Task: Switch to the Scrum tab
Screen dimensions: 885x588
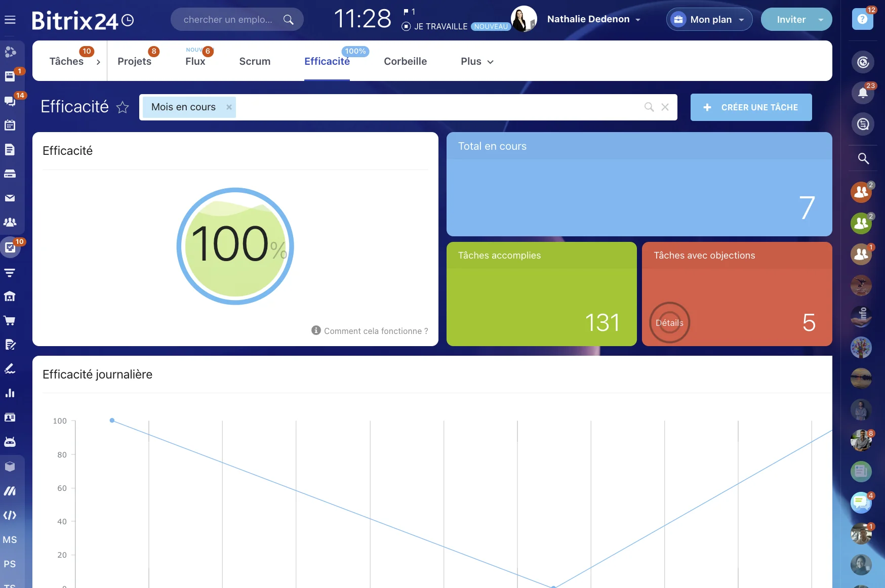Action: click(x=255, y=61)
